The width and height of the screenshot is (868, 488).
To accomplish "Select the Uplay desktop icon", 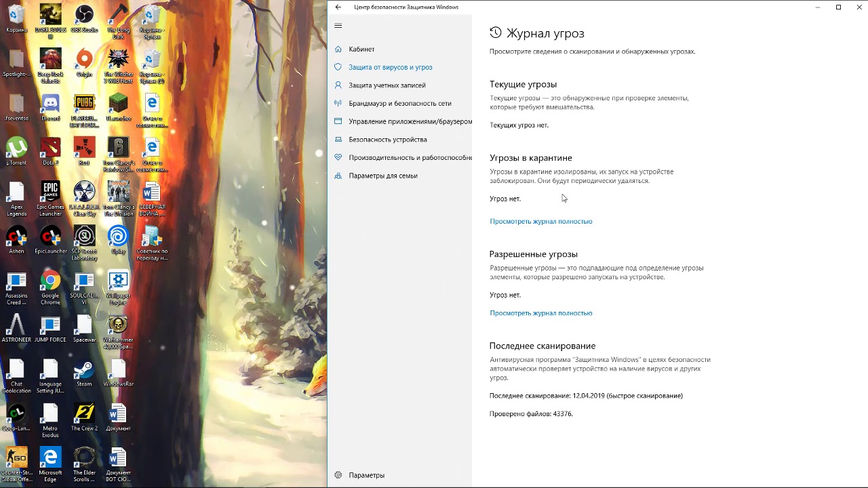I will click(x=118, y=240).
